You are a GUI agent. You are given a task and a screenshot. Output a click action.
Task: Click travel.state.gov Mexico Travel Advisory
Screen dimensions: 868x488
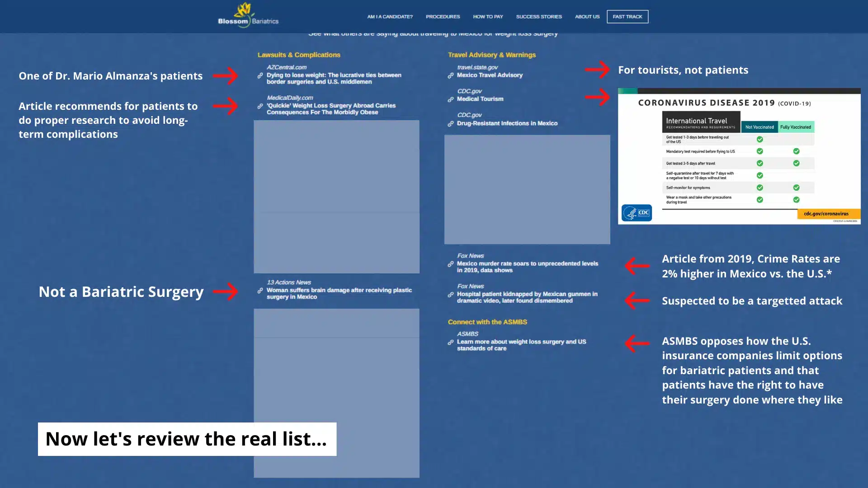pos(489,75)
